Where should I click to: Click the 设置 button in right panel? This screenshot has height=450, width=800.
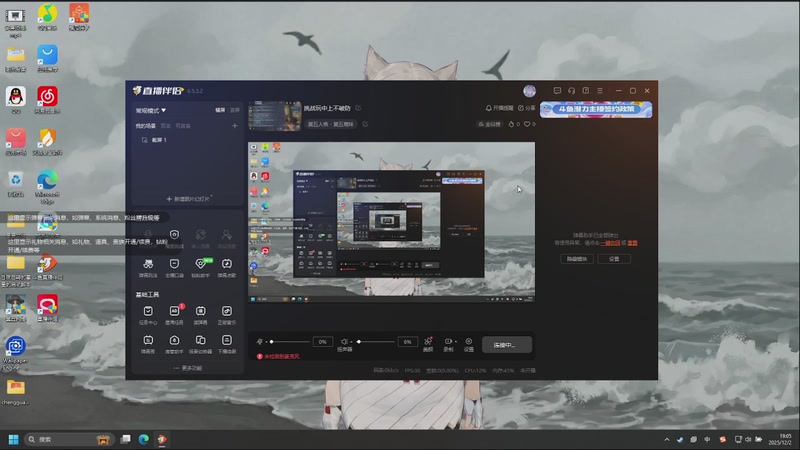coord(614,259)
